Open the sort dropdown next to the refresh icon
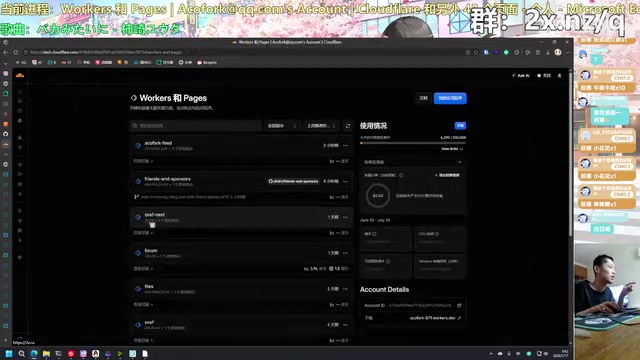This screenshot has width=640, height=360. tap(322, 126)
